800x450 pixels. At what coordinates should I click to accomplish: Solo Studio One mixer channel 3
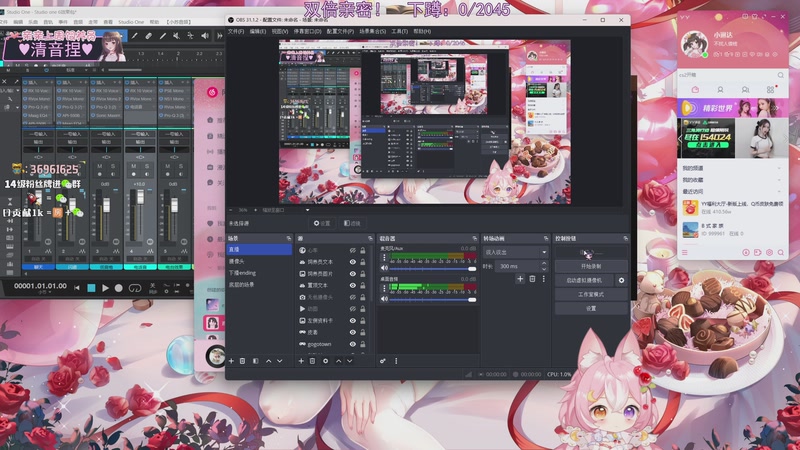point(113,166)
